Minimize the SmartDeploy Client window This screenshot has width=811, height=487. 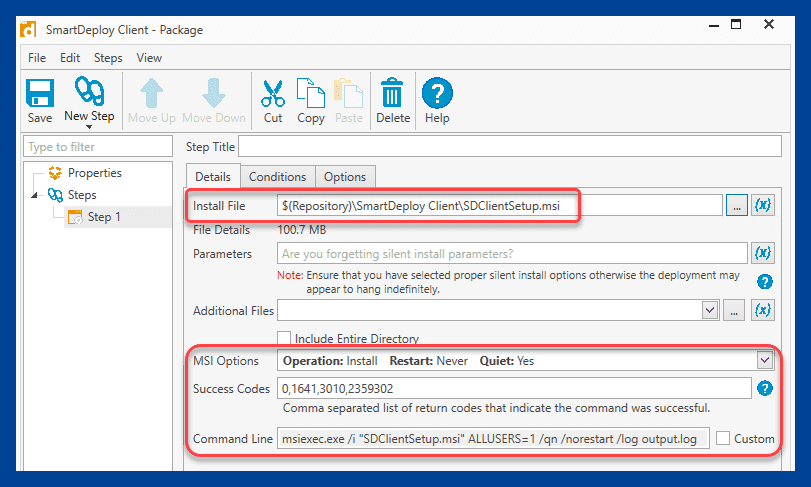pos(714,25)
